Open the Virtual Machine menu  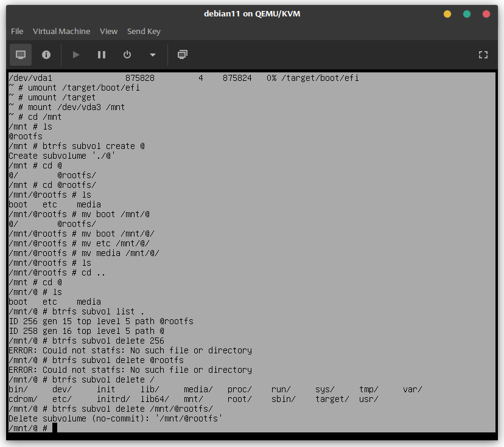click(x=61, y=31)
